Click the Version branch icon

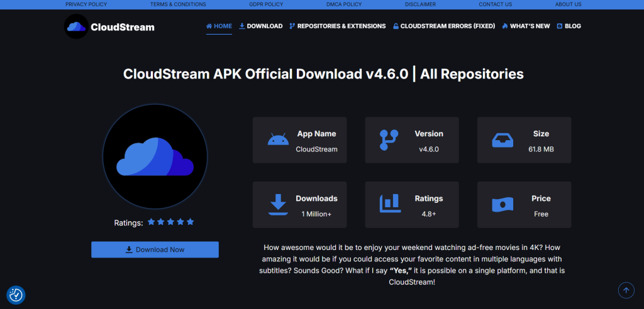389,140
